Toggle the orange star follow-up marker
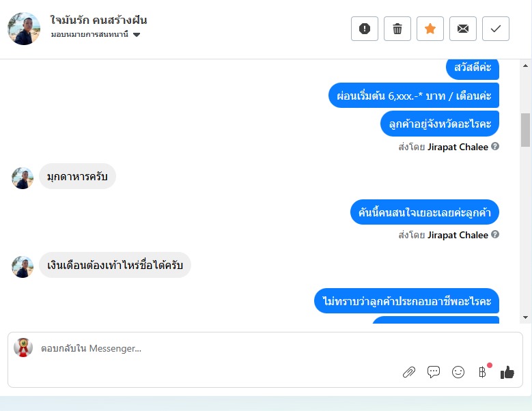This screenshot has width=532, height=411. (x=430, y=29)
